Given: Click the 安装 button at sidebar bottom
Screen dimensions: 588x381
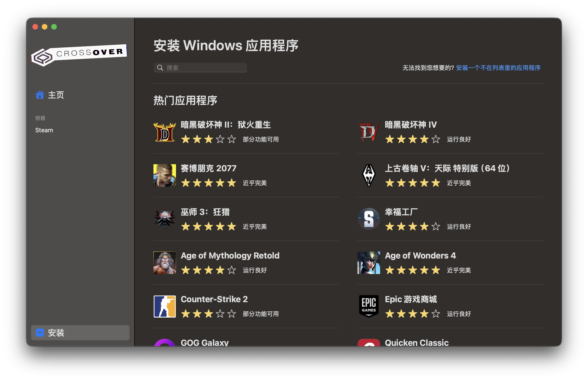Looking at the screenshot, I should point(80,333).
